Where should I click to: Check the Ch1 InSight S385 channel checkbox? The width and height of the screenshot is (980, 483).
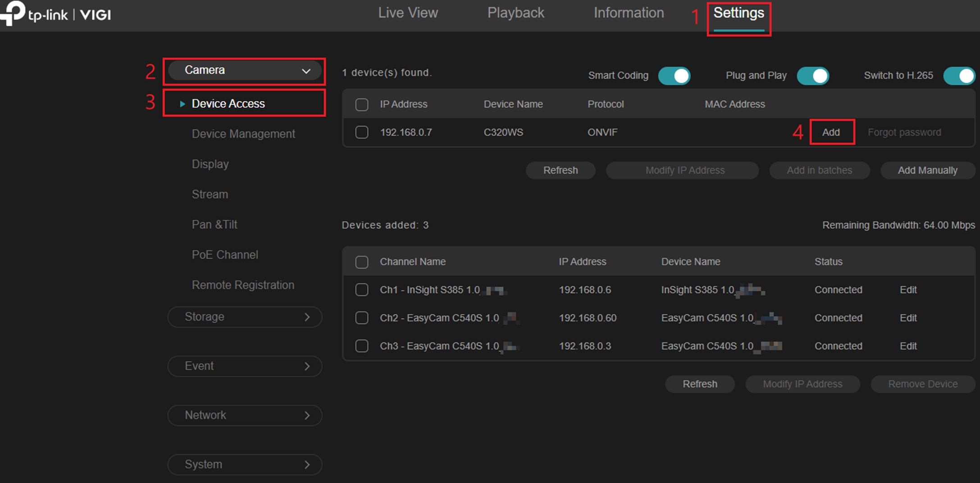[x=361, y=290]
